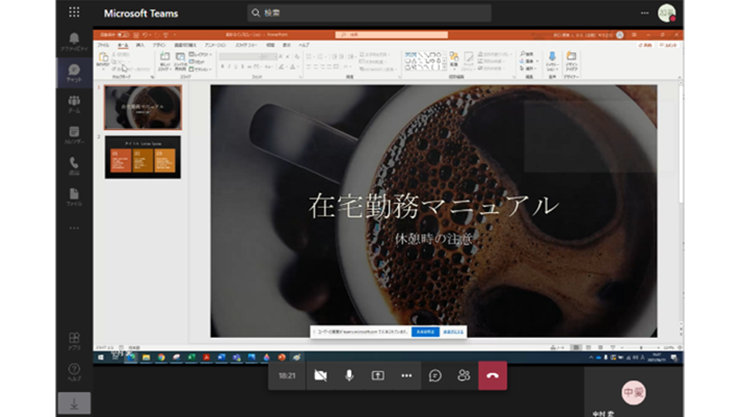The height and width of the screenshot is (417, 740).
Task: Switch to Slide Sorter view in status bar
Action: [x=589, y=348]
